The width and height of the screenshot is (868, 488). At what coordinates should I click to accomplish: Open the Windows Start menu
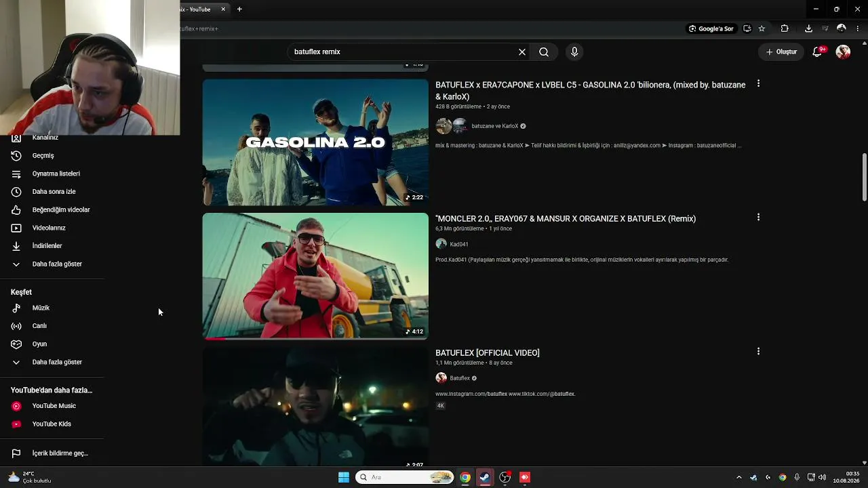[344, 477]
